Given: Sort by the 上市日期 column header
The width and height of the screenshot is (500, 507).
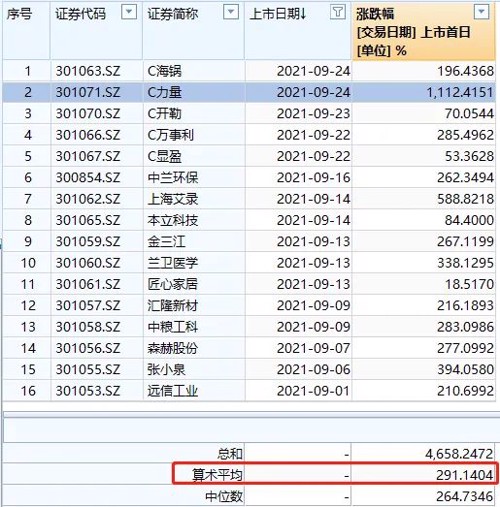Looking at the screenshot, I should [278, 14].
